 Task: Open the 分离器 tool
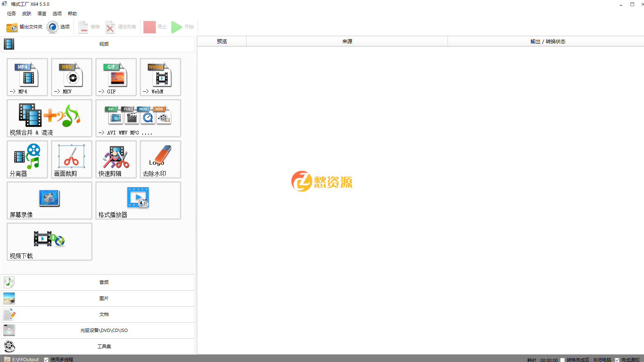click(x=27, y=159)
